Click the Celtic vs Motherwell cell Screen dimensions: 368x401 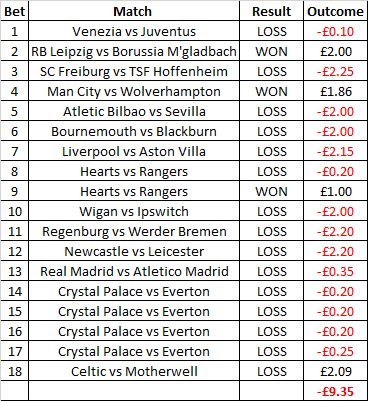click(134, 371)
